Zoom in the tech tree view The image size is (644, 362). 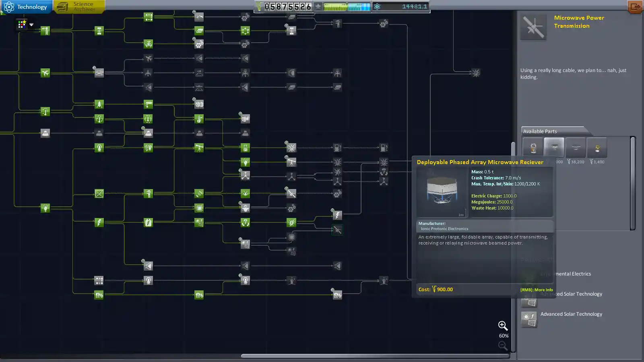(x=503, y=325)
